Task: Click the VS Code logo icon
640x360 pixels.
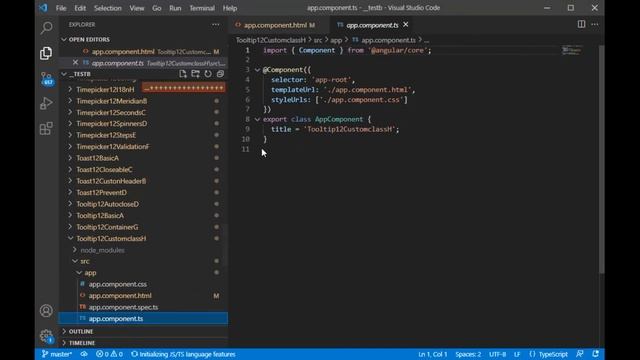Action: click(43, 8)
